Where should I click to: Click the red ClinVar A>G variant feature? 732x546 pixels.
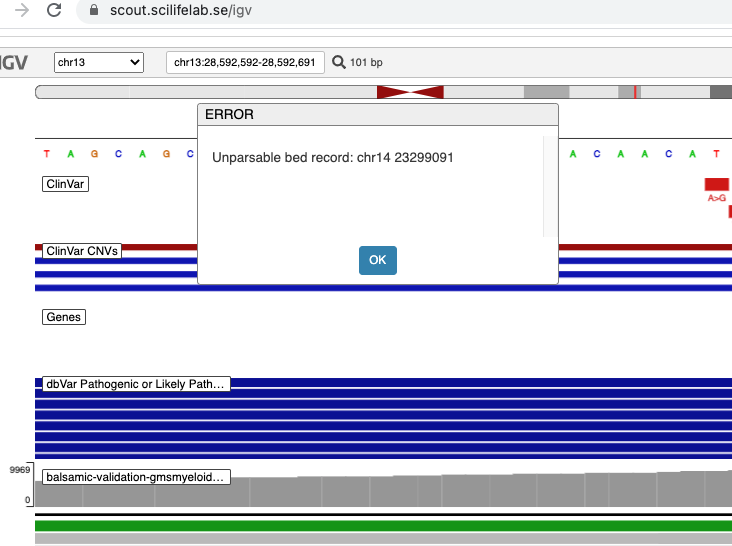point(717,184)
